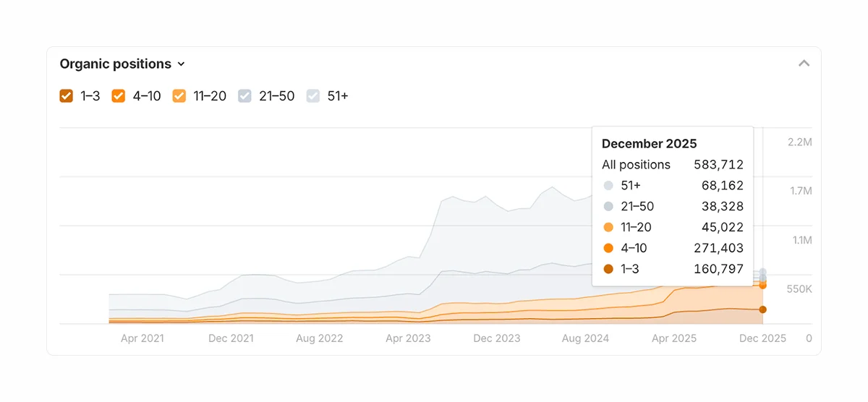Uncheck the 4–10 positions checkbox

point(119,95)
